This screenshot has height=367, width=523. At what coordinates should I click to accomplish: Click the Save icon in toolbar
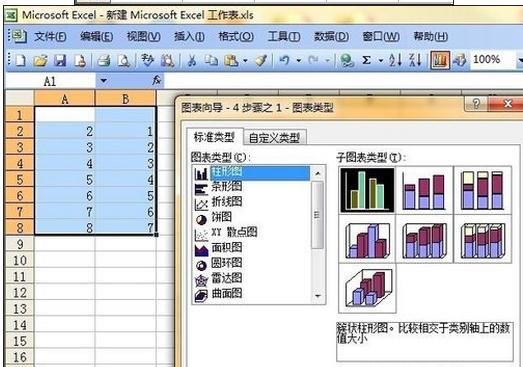click(60, 60)
